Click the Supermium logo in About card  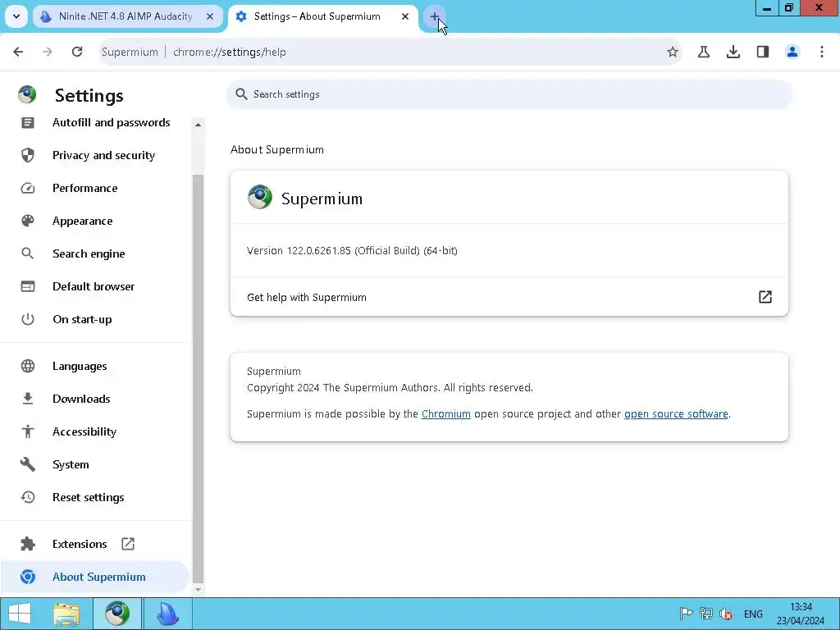coord(260,197)
